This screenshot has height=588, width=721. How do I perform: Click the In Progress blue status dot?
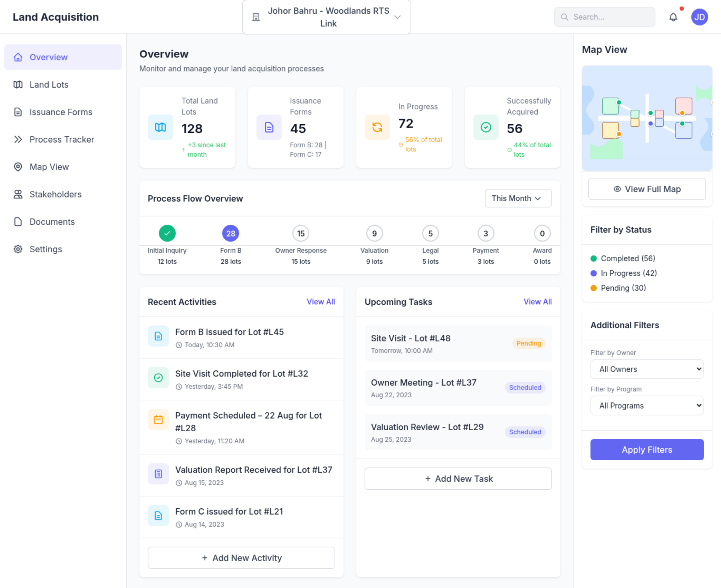(x=593, y=273)
